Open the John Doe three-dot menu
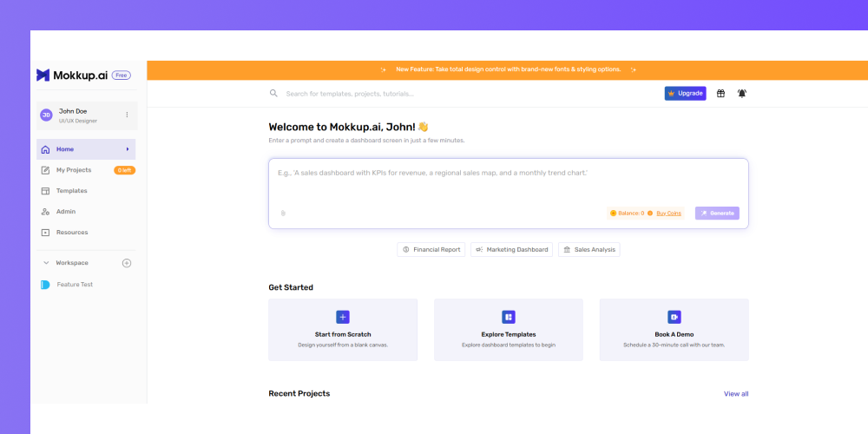The width and height of the screenshot is (868, 434). click(127, 115)
